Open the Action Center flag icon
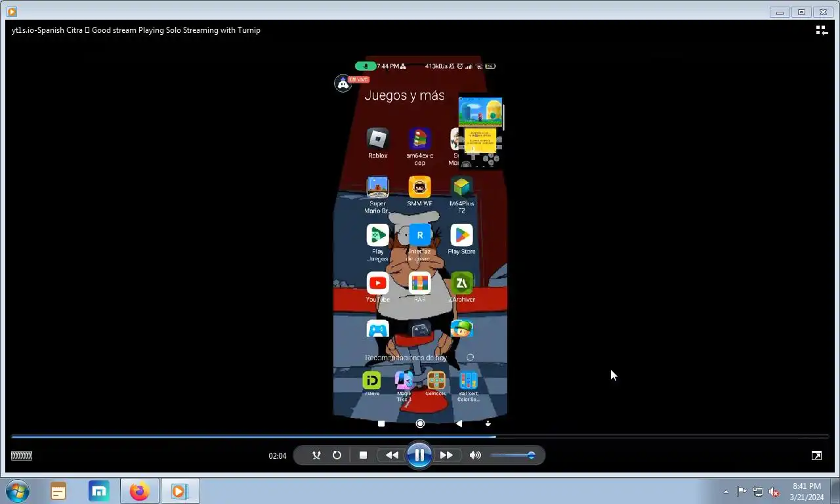The width and height of the screenshot is (840, 504). click(742, 492)
